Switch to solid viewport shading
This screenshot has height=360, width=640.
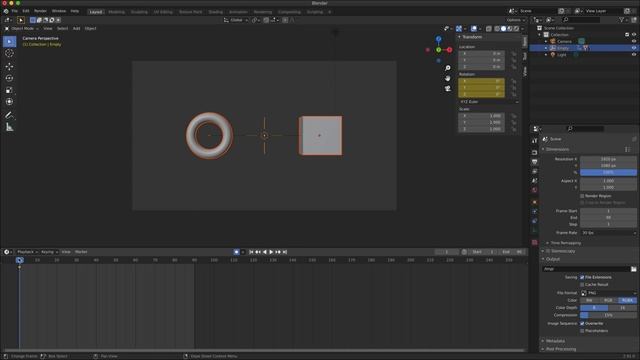[x=503, y=29]
